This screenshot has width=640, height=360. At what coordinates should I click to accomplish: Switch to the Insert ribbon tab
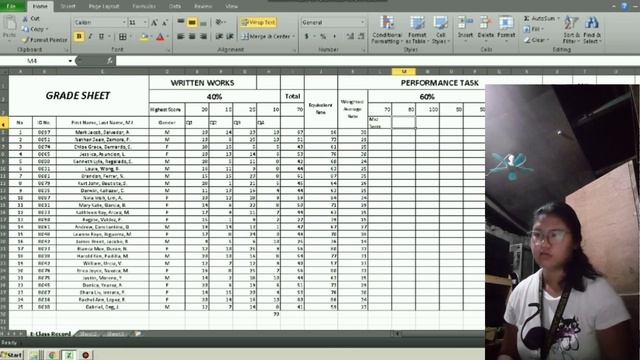tap(68, 6)
